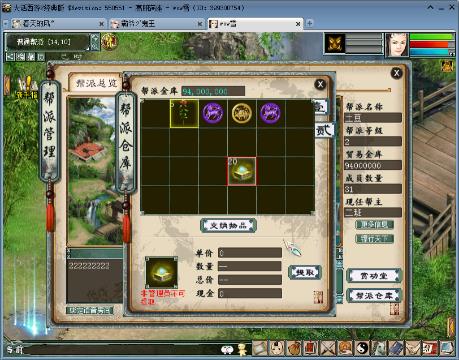This screenshot has height=360, width=459.
Task: Open the blue book icon in bottom toolbar
Action: point(396,348)
